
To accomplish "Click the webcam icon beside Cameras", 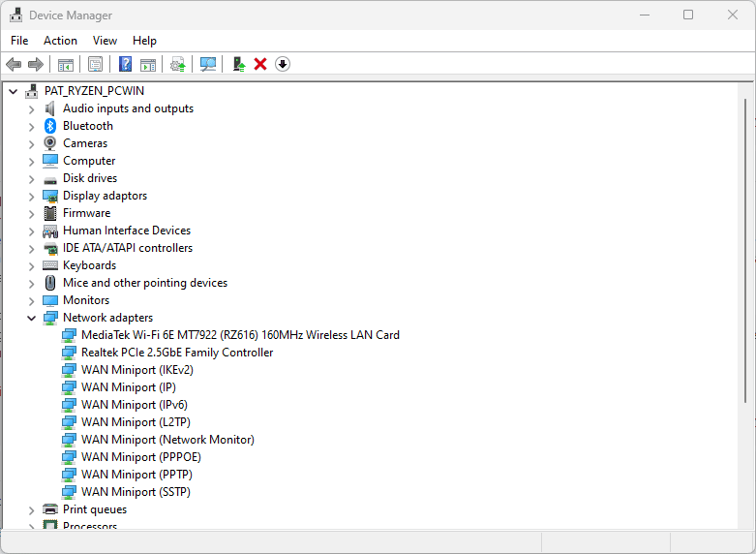I will (50, 143).
